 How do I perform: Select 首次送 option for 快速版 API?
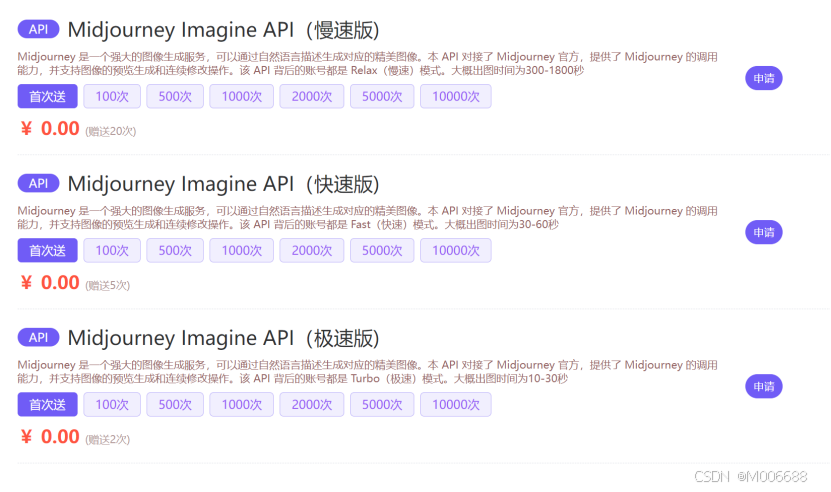point(48,250)
